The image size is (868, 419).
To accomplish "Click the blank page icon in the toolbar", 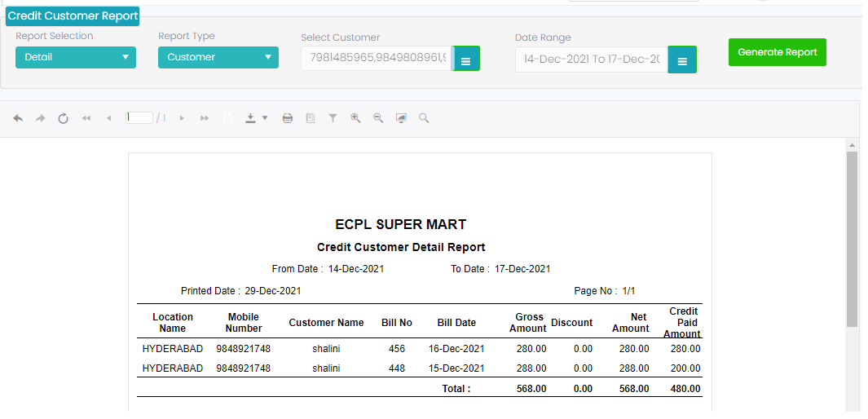I will [227, 118].
